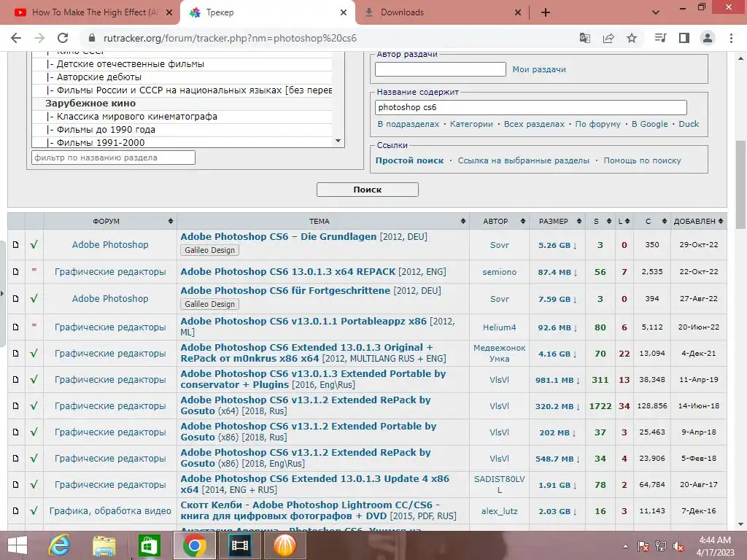Open Adobe Photoshop CS6 13.0.1.3 x64 REPACK topic
Viewport: 747px width, 560px height.
(x=287, y=271)
